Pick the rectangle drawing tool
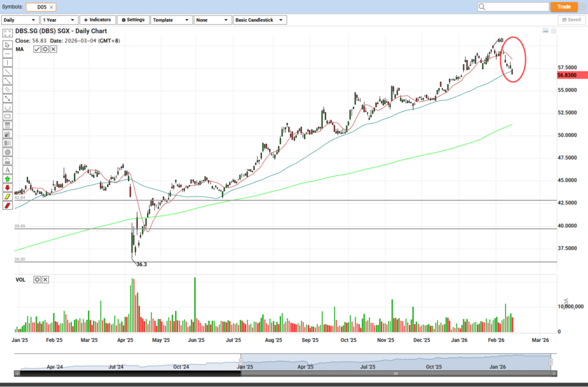The image size is (588, 387). click(x=7, y=116)
